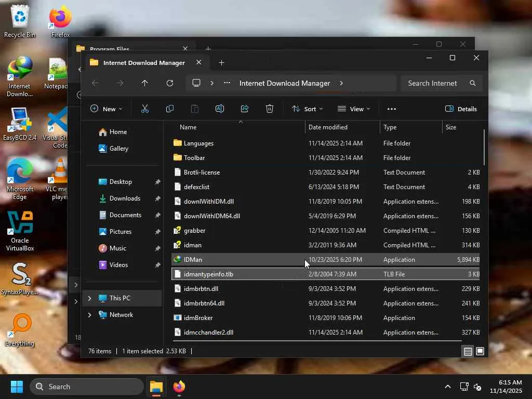Click the Share icon in toolbar
This screenshot has width=532, height=399.
[245, 109]
